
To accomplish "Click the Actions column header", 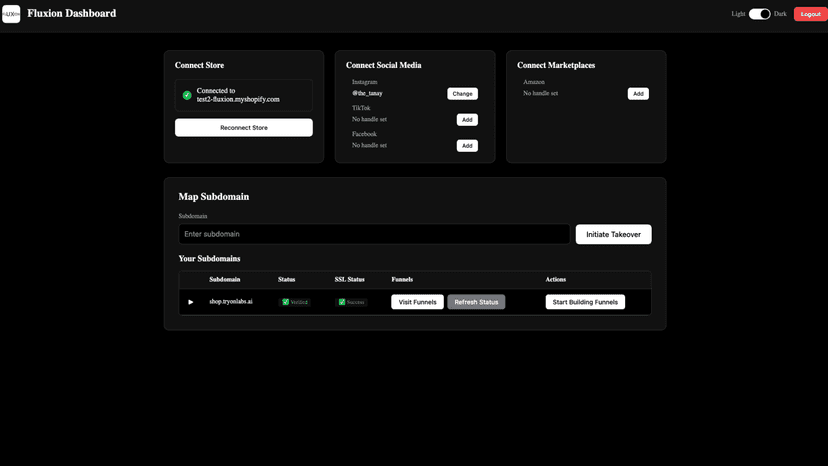I will click(556, 279).
